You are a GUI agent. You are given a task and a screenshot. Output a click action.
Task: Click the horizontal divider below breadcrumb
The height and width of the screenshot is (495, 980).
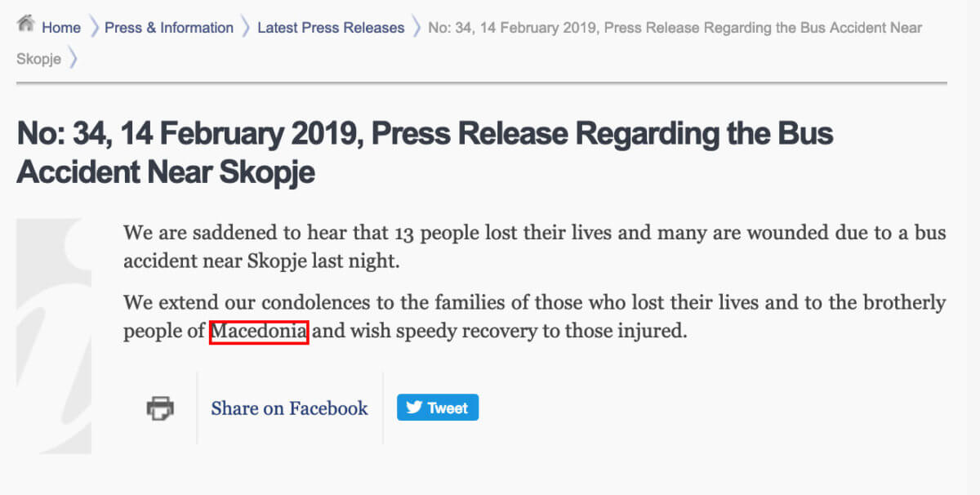[x=482, y=83]
